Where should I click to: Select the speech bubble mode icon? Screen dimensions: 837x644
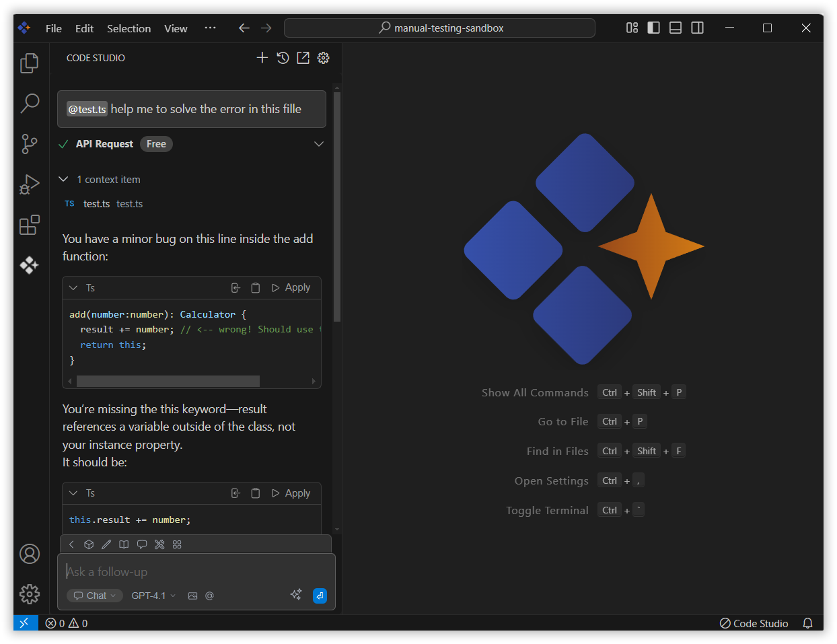pyautogui.click(x=142, y=544)
